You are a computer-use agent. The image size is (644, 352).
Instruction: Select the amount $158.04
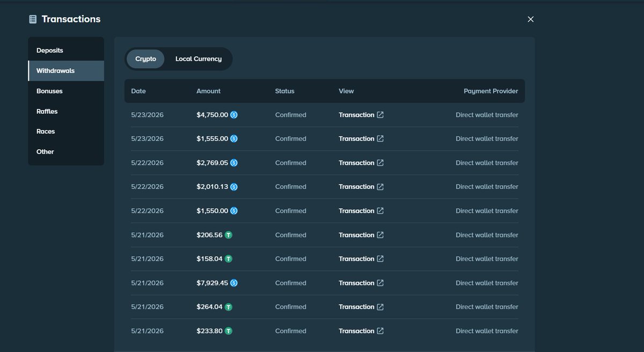(209, 259)
